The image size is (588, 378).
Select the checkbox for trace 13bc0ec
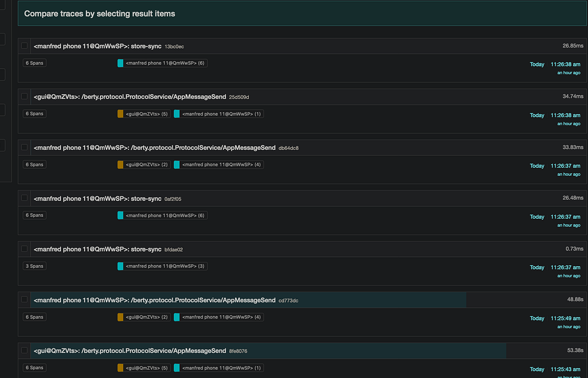(24, 46)
